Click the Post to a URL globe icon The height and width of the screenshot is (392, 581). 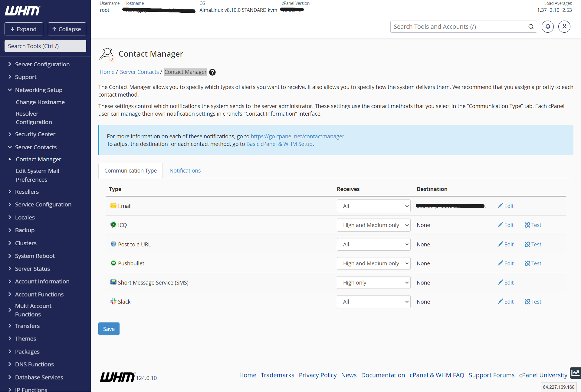coord(113,244)
